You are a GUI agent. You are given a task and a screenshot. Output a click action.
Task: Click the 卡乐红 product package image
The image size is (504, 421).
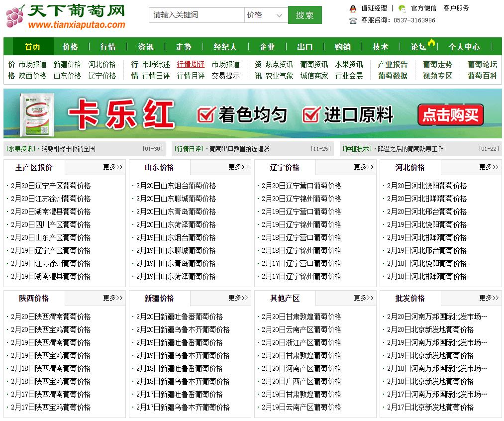pos(37,114)
